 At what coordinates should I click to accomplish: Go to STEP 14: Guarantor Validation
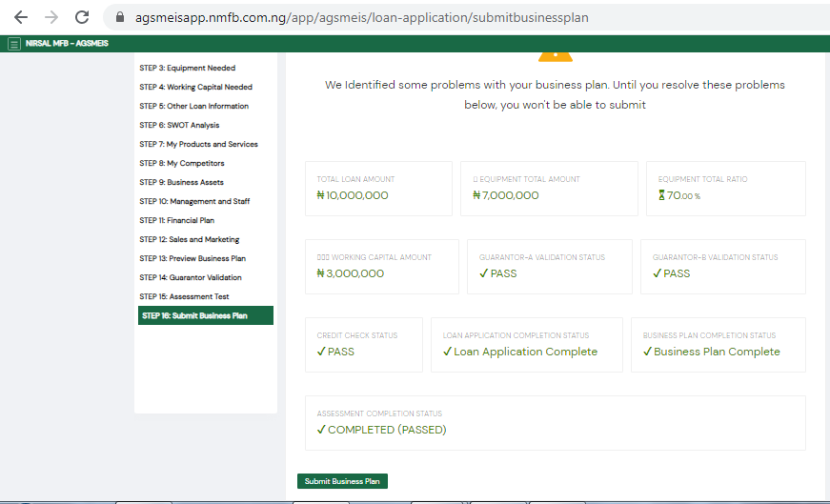point(190,277)
